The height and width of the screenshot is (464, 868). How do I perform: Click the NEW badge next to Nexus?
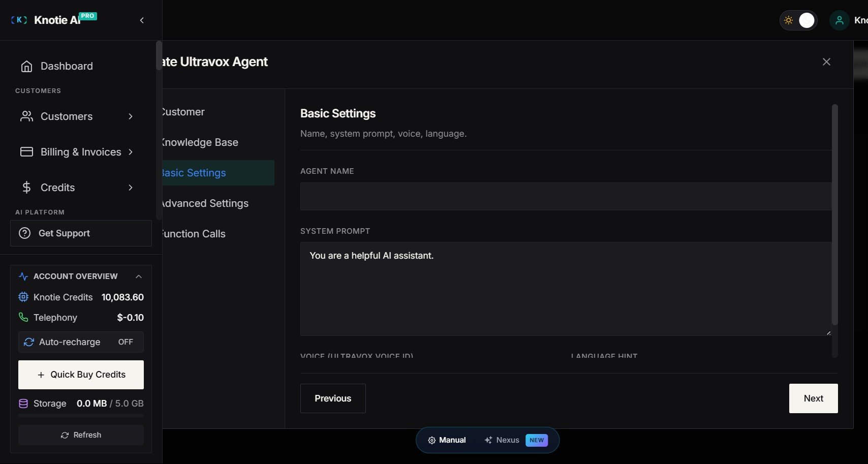point(537,440)
